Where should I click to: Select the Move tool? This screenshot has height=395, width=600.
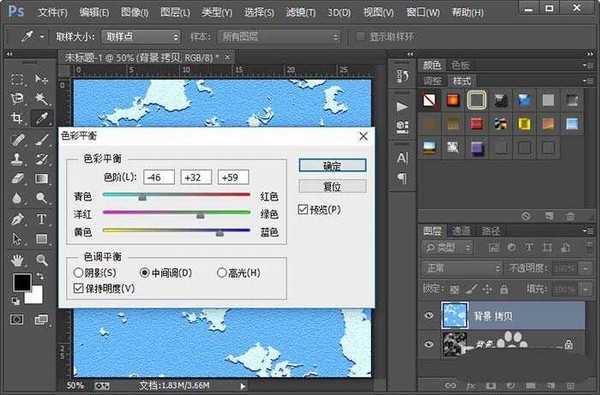41,79
